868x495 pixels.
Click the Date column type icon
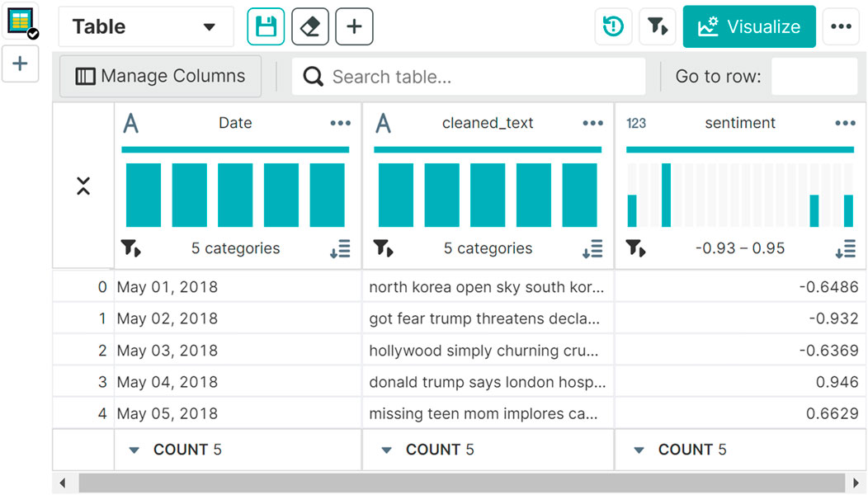coord(130,123)
